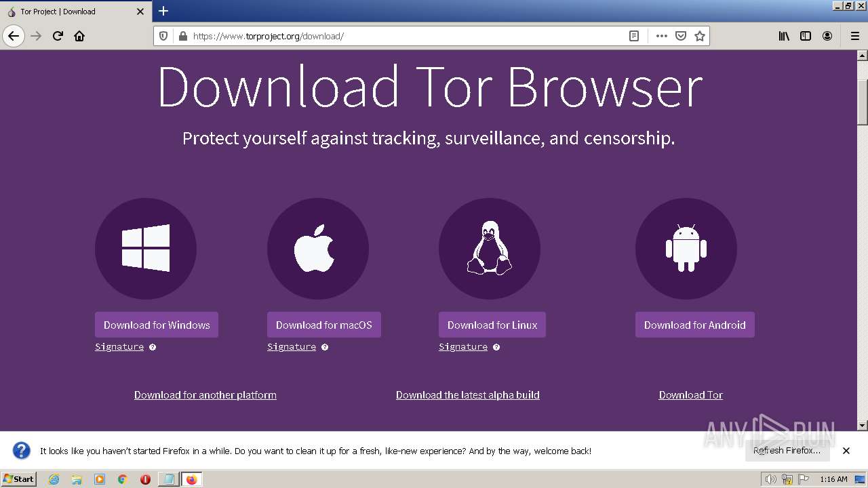Click scrollbar down arrow
The width and height of the screenshot is (868, 488).
click(863, 425)
